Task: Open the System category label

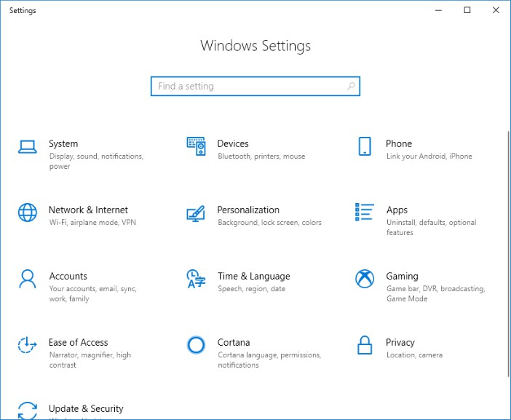Action: point(63,143)
